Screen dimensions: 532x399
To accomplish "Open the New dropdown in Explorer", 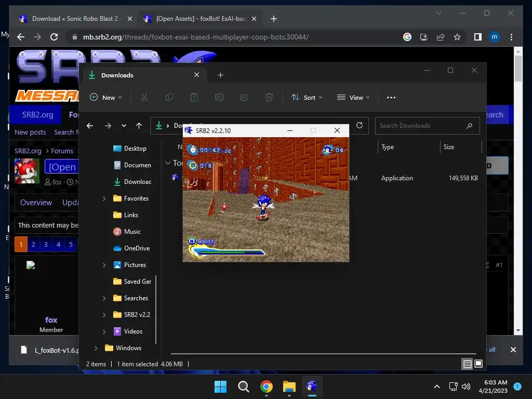I will click(105, 97).
